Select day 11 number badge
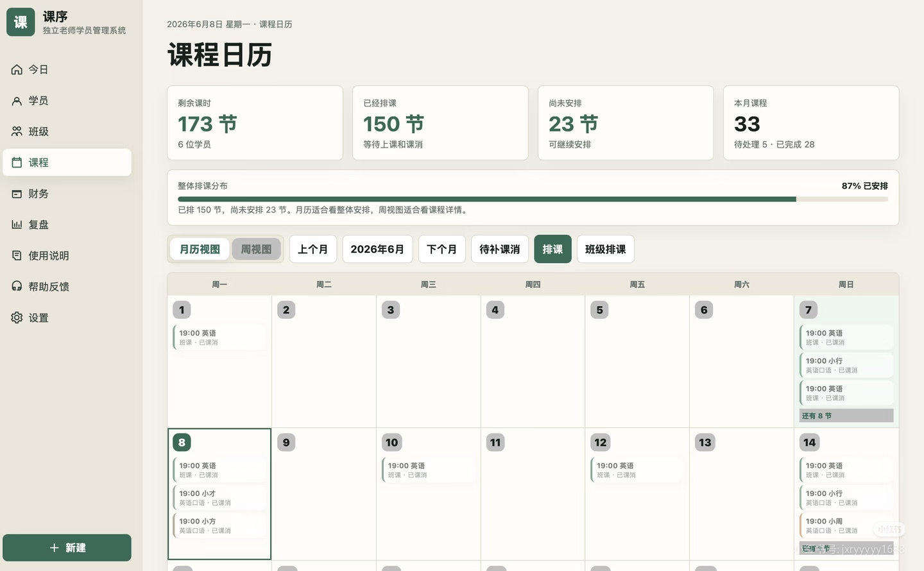This screenshot has width=924, height=571. 495,443
